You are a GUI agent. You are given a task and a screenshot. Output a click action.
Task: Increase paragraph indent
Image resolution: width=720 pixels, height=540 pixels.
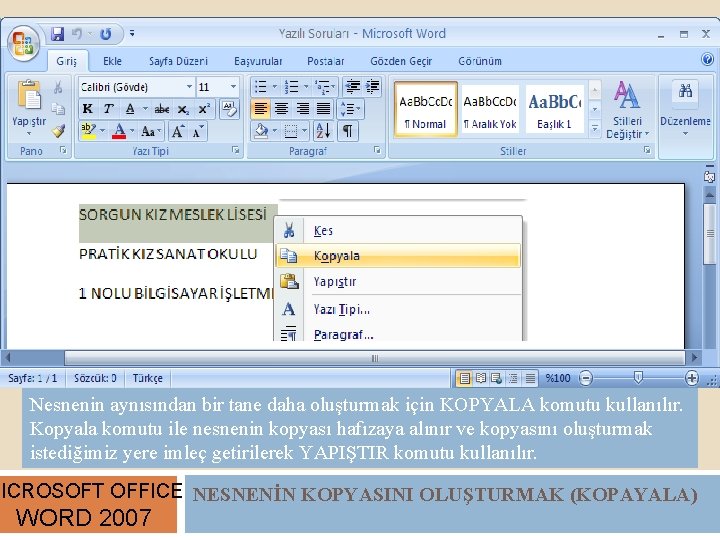[373, 87]
